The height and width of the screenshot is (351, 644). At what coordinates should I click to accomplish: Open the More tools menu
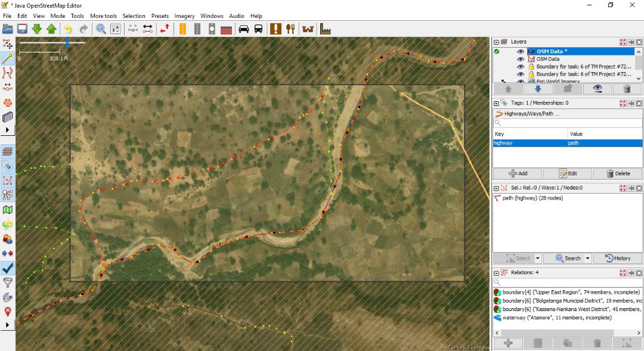click(x=104, y=16)
